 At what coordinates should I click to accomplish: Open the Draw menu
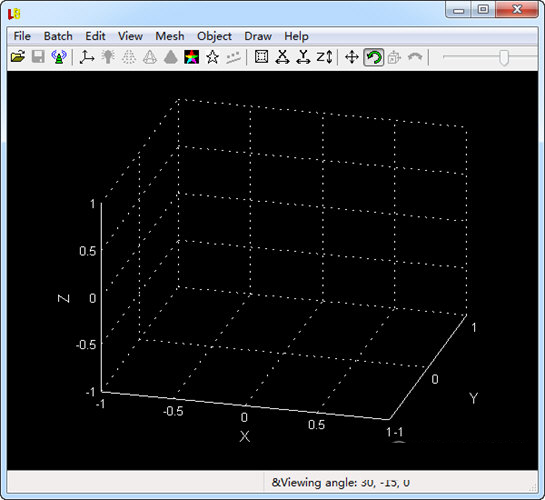(x=258, y=36)
